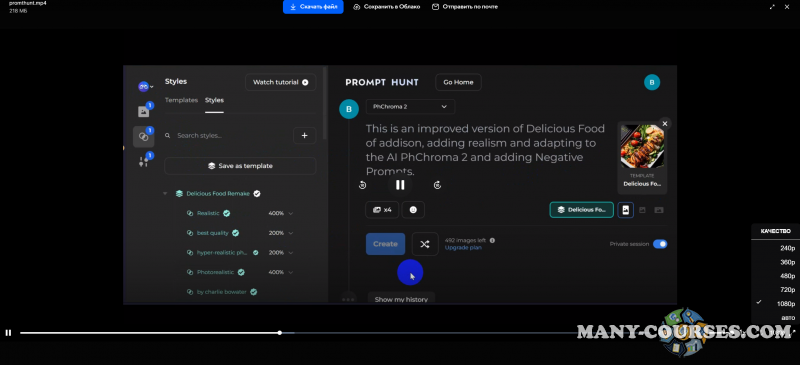800x365 pixels.
Task: Choose 480p in quality menu
Action: (x=787, y=276)
